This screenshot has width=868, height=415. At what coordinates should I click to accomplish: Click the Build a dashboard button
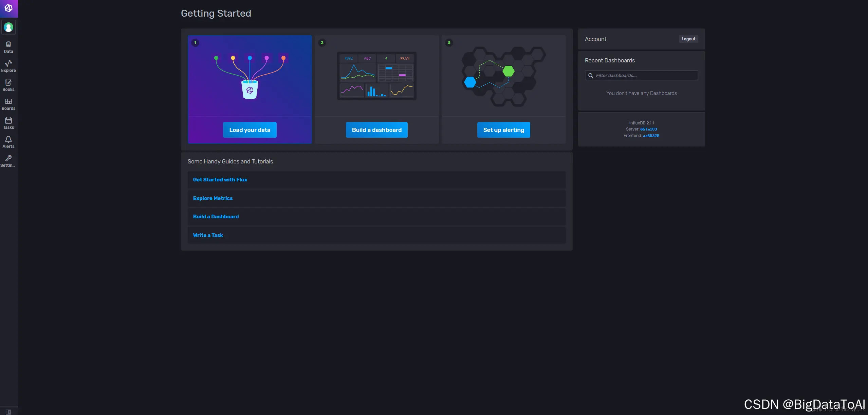tap(376, 130)
